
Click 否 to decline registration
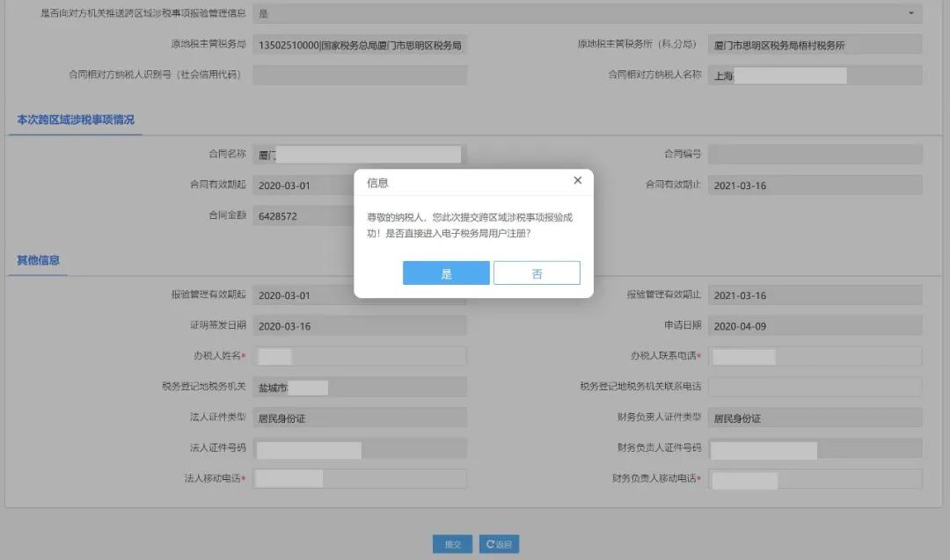[537, 273]
